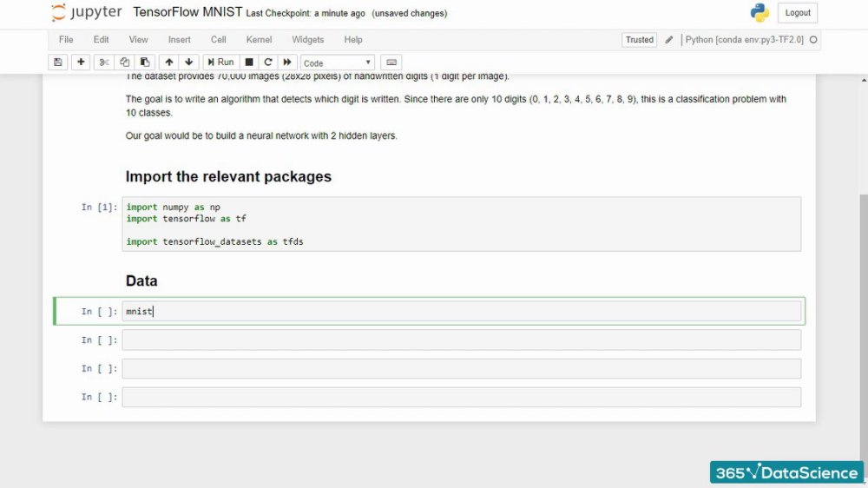Interrupt the kernel with the stop icon
This screenshot has height=488, width=868.
[x=249, y=62]
